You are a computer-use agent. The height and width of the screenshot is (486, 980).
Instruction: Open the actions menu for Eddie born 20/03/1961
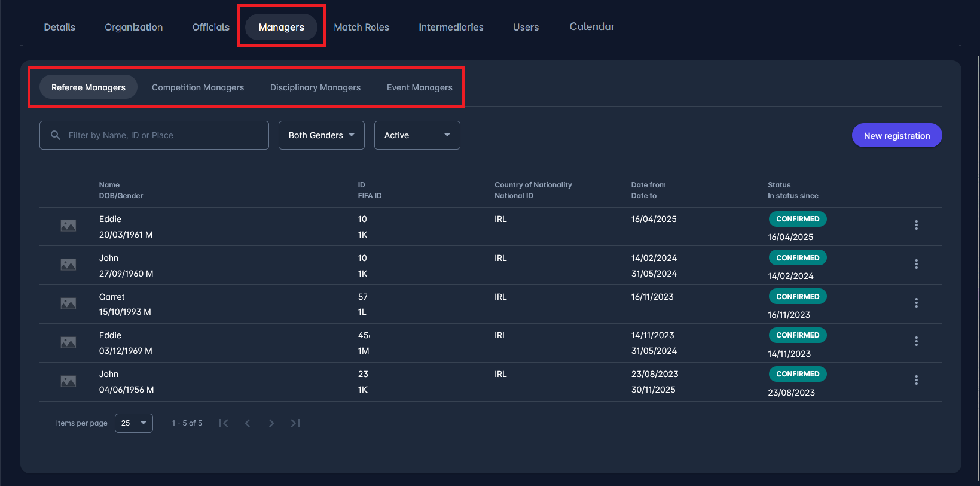[916, 225]
